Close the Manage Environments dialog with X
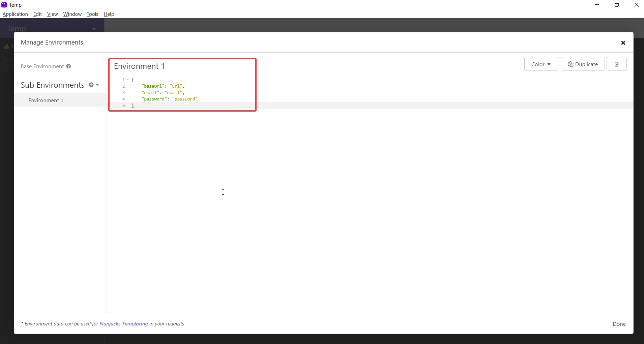 click(623, 43)
